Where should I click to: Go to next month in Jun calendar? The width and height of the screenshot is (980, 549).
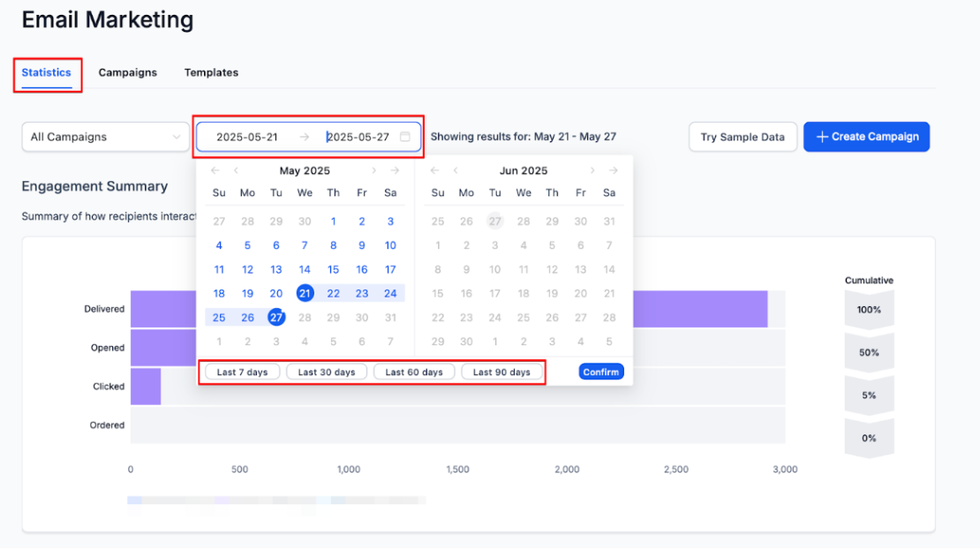tap(592, 171)
